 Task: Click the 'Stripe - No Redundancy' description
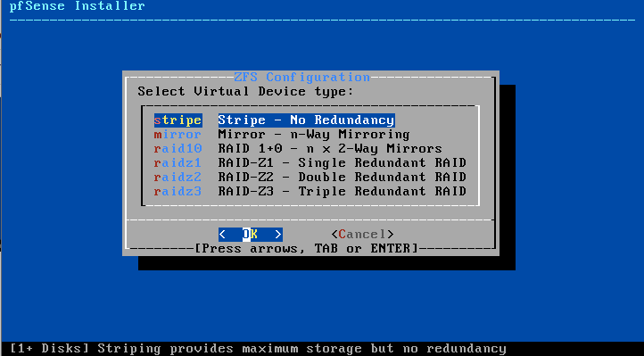point(307,120)
